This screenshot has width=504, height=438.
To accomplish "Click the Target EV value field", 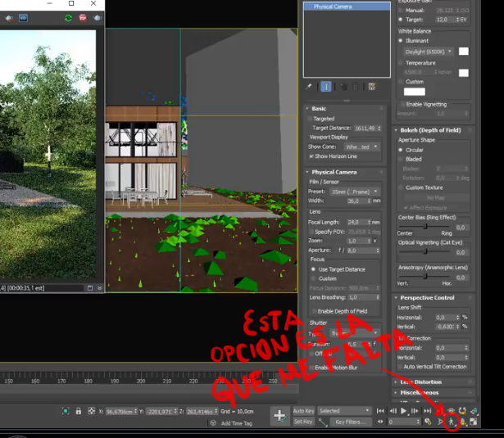I will coord(447,20).
